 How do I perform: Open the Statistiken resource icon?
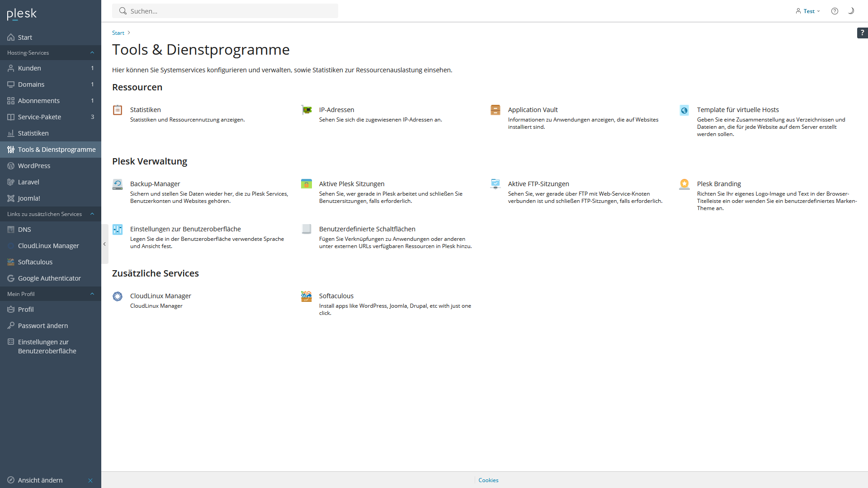tap(117, 110)
